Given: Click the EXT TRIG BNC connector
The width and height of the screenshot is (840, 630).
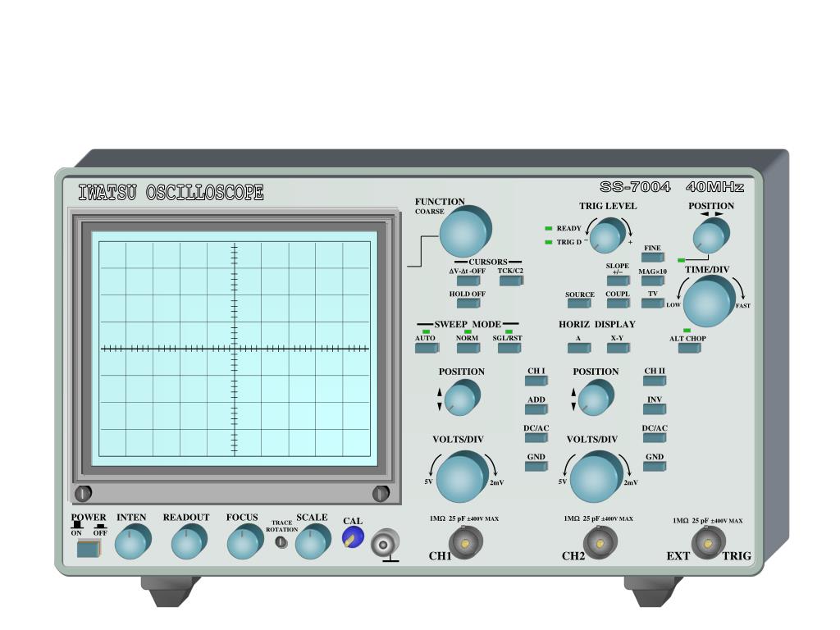Looking at the screenshot, I should pos(708,543).
